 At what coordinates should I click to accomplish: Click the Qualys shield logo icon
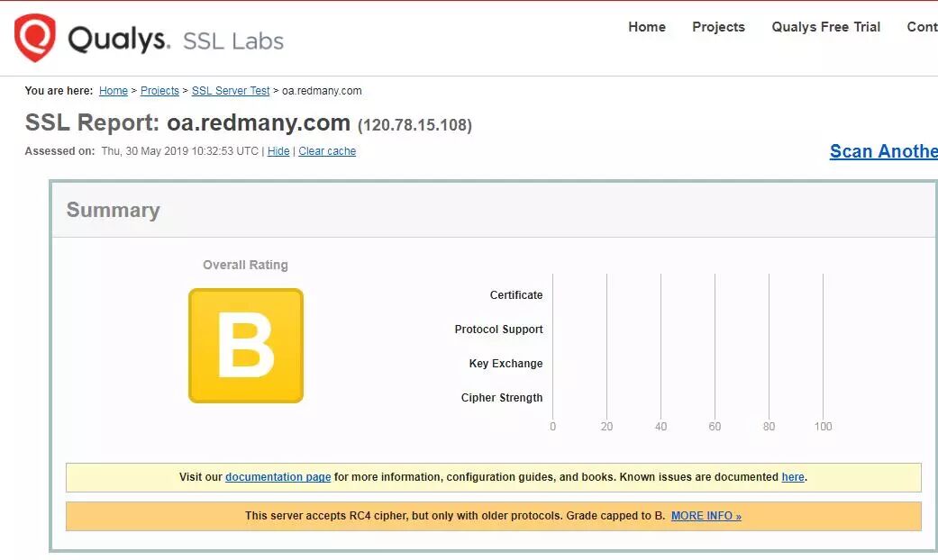pos(35,38)
